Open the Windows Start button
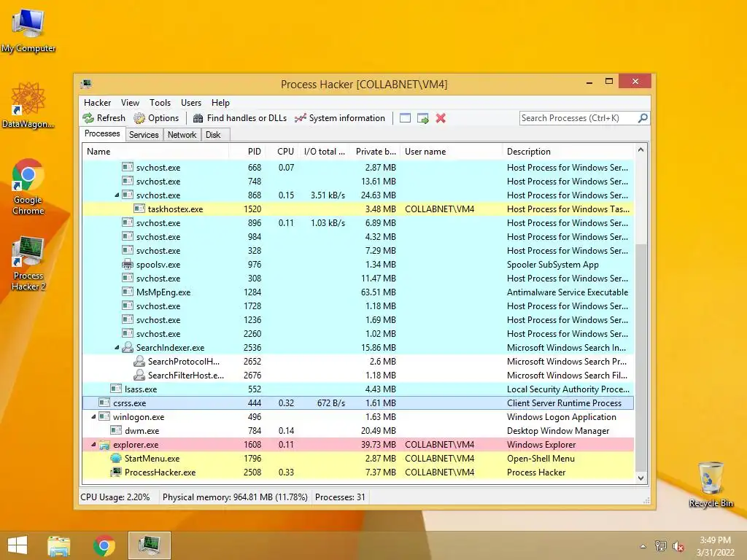This screenshot has width=747, height=560. 18,545
